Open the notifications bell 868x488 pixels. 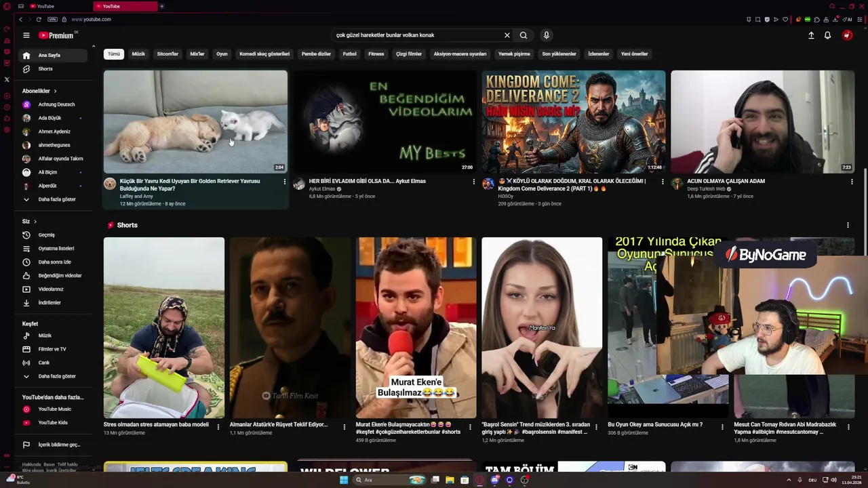pyautogui.click(x=827, y=35)
